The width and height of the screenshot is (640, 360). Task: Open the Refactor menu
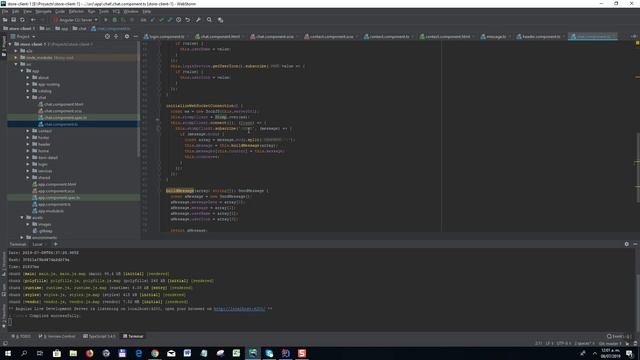(x=76, y=11)
